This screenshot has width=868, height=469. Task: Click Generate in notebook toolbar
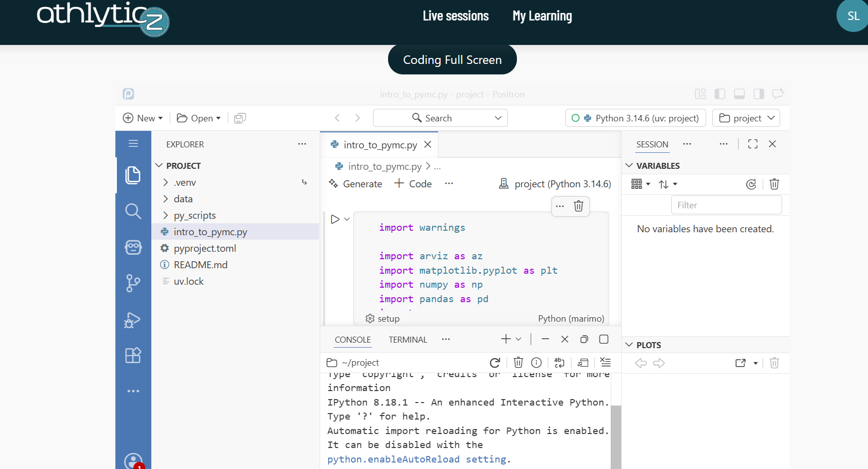coord(356,184)
